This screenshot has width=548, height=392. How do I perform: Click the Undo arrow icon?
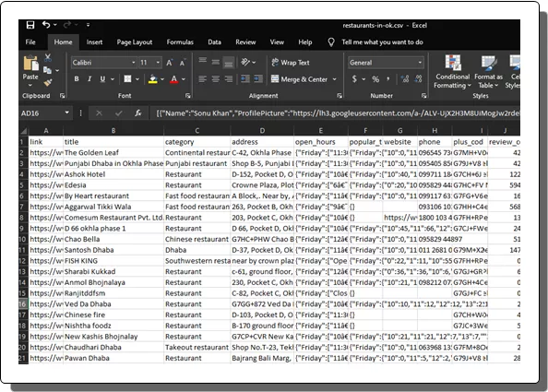pos(46,25)
